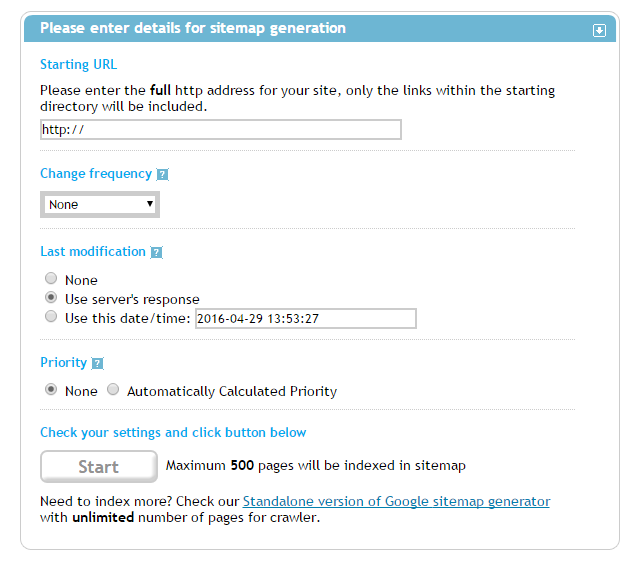
Task: Click the Starting URL section heading
Action: click(78, 64)
